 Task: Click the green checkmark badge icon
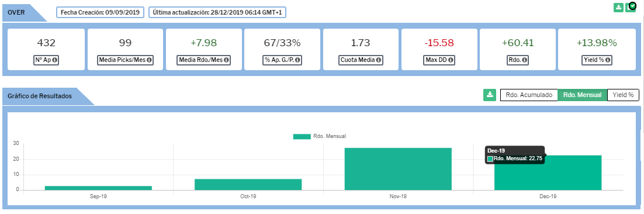coord(632,5)
